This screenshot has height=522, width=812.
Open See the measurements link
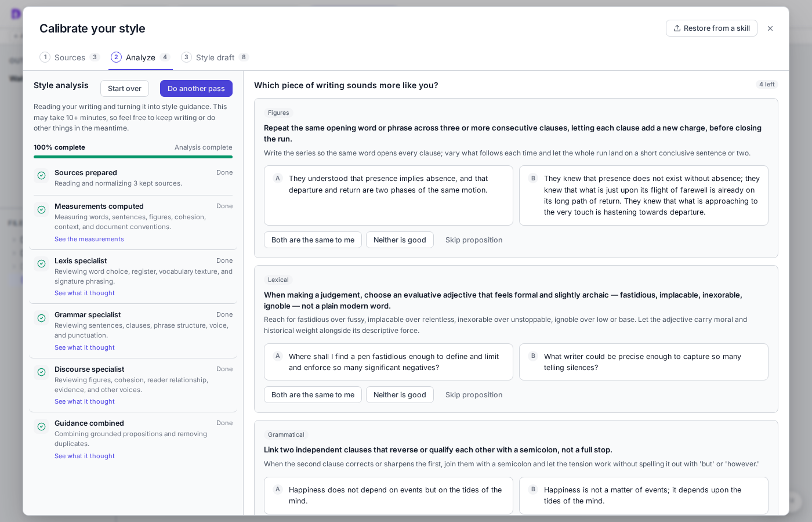89,239
